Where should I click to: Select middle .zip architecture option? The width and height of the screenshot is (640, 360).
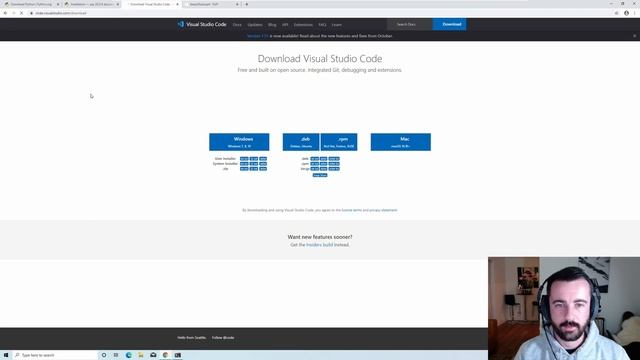tap(254, 169)
